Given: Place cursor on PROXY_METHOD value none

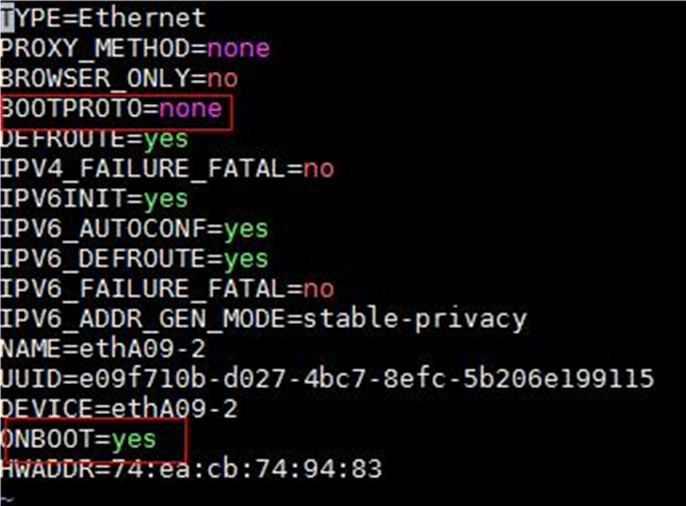Looking at the screenshot, I should 238,48.
